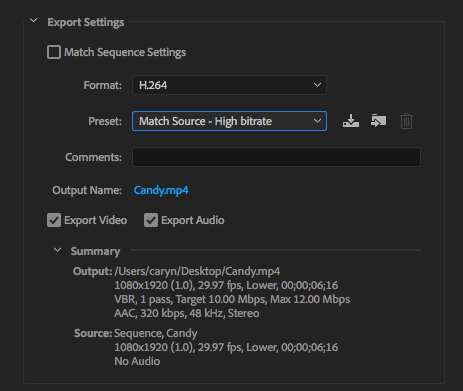Image resolution: width=463 pixels, height=391 pixels.
Task: Click the Match Sequence Settings label text
Action: click(x=125, y=52)
